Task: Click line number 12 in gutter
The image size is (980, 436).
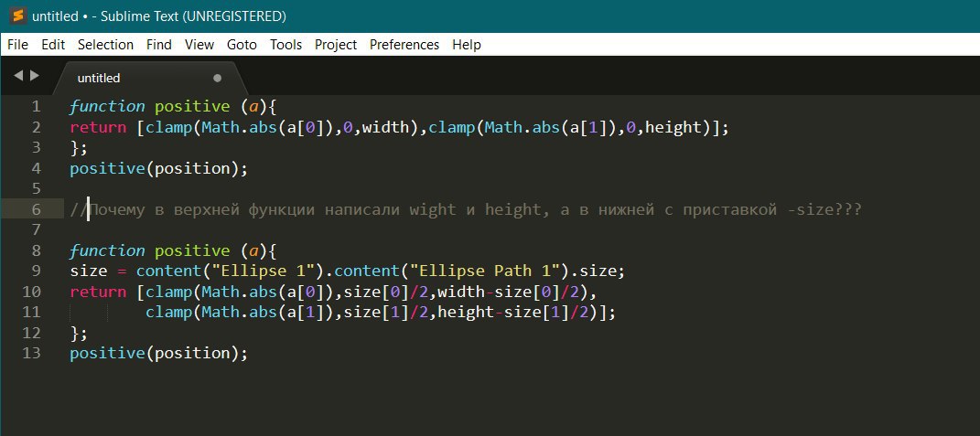Action: point(31,333)
